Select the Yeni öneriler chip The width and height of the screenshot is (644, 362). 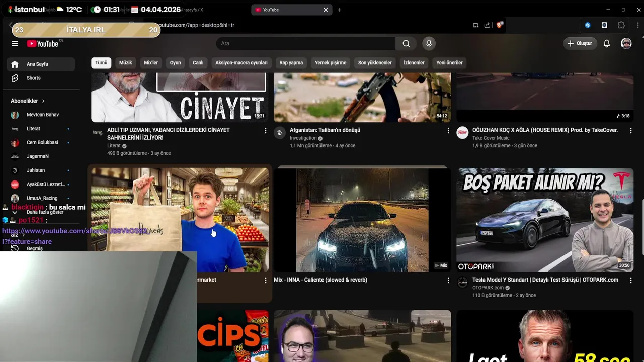449,63
